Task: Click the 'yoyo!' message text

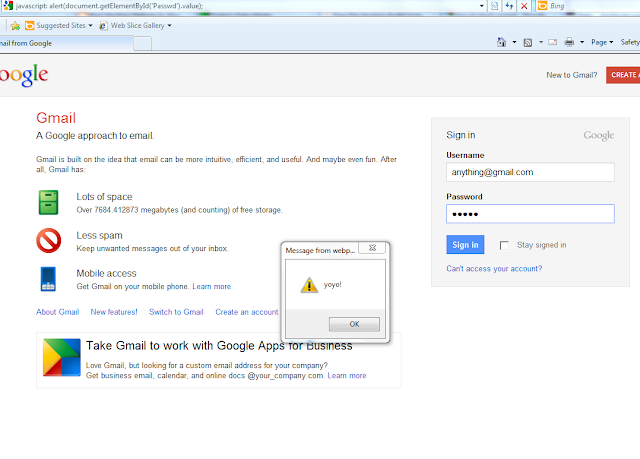Action: (x=333, y=285)
